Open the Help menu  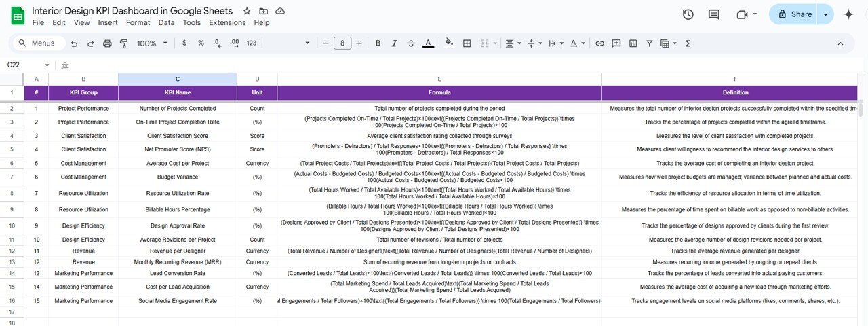click(x=261, y=22)
